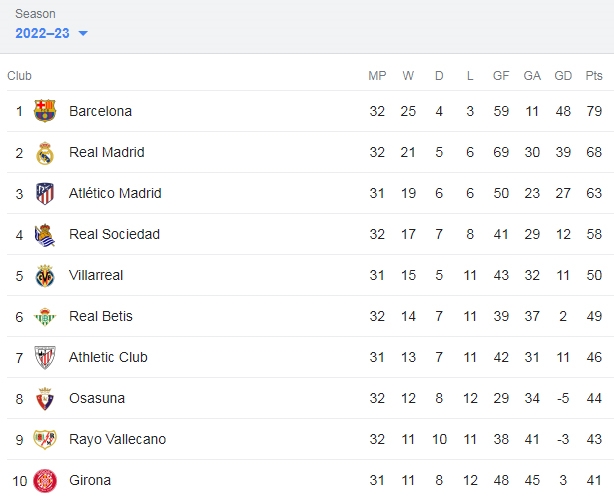
Task: Click the Real Madrid club crest
Action: tap(45, 152)
